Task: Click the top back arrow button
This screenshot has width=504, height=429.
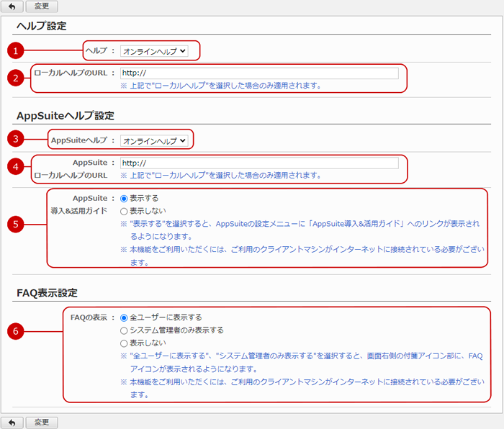Action: point(12,6)
